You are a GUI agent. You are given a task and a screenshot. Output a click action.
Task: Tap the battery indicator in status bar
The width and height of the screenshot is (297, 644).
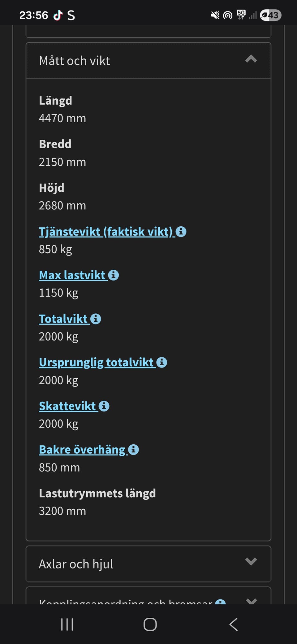tap(270, 15)
